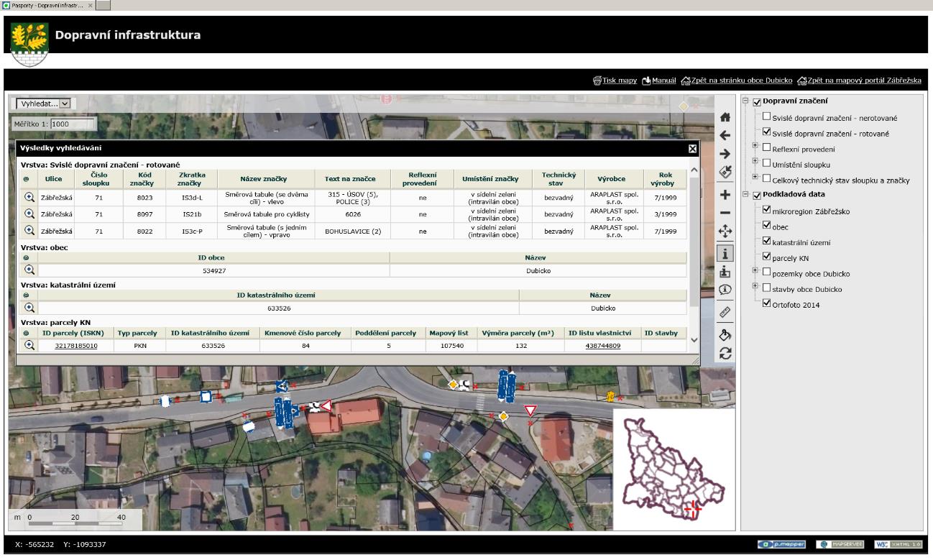Click the zoom to selection tool
This screenshot has width=933, height=560.
pyautogui.click(x=725, y=171)
